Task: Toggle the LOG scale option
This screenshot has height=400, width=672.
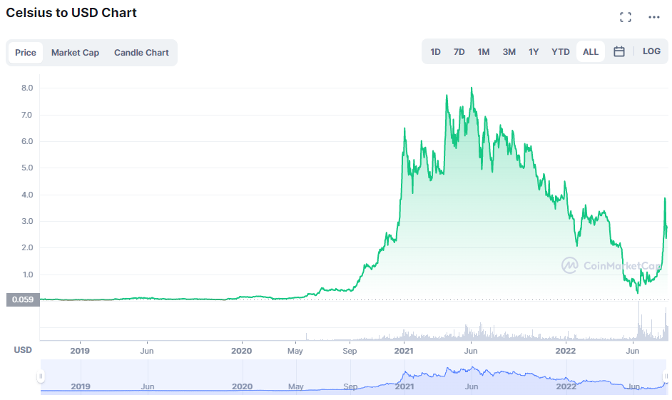Action: click(651, 51)
